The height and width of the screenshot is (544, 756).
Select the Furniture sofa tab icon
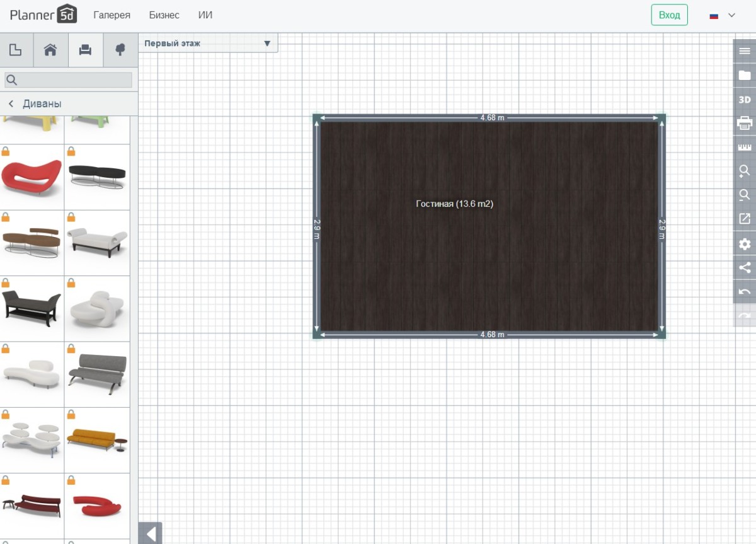pos(85,50)
